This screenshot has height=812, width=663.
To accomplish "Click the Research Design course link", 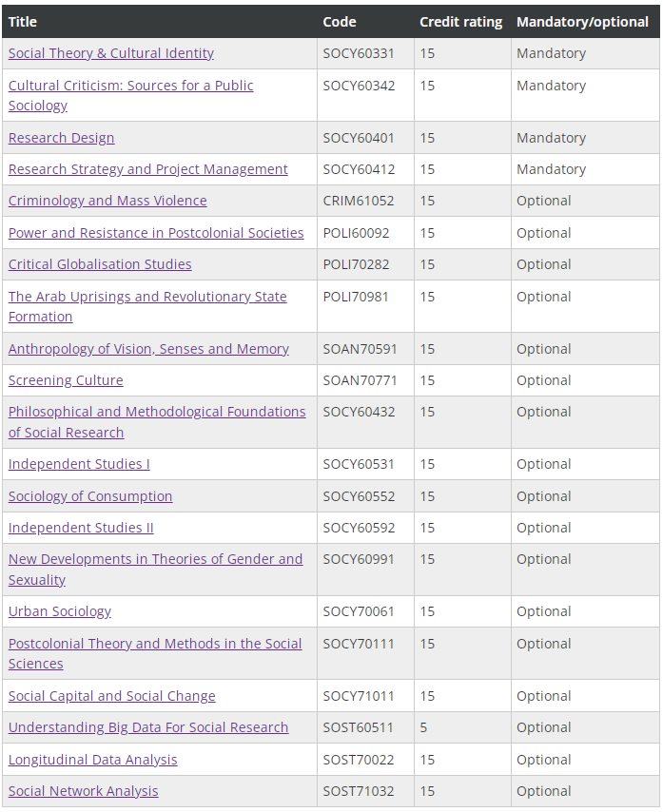I will (61, 138).
